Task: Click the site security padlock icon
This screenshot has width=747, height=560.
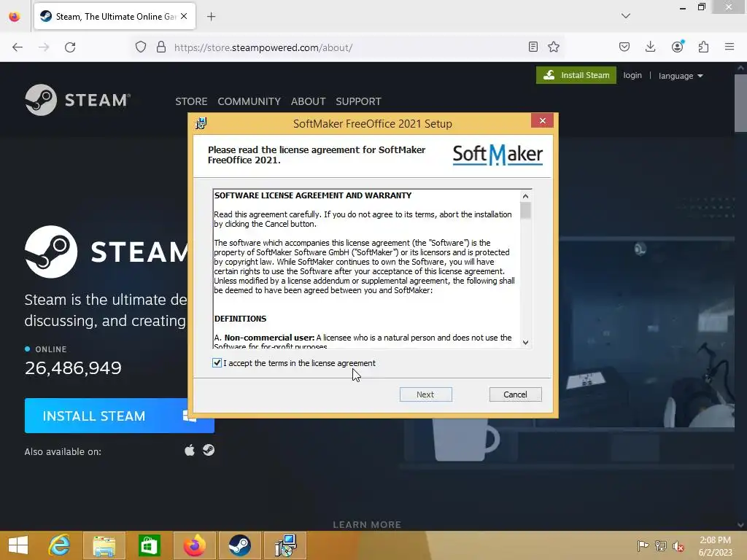Action: (161, 47)
